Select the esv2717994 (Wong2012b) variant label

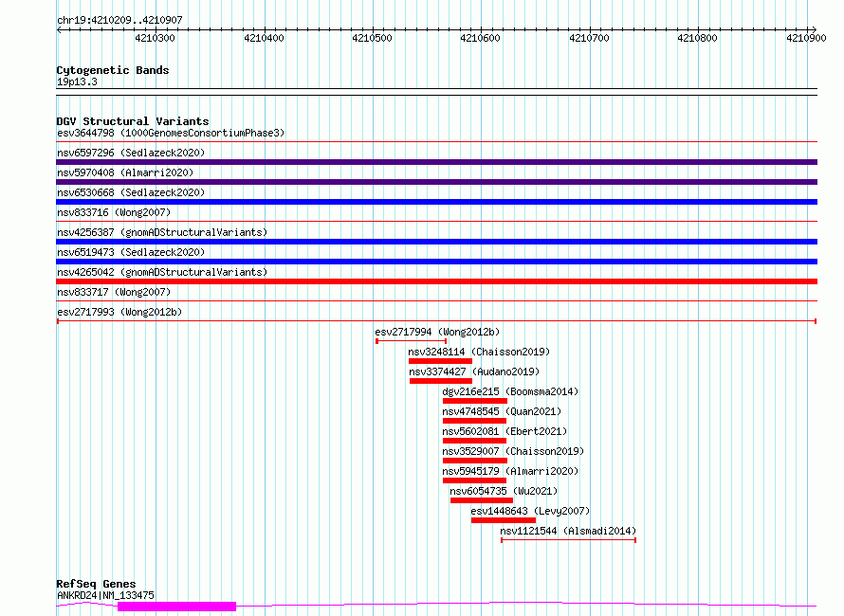click(437, 332)
